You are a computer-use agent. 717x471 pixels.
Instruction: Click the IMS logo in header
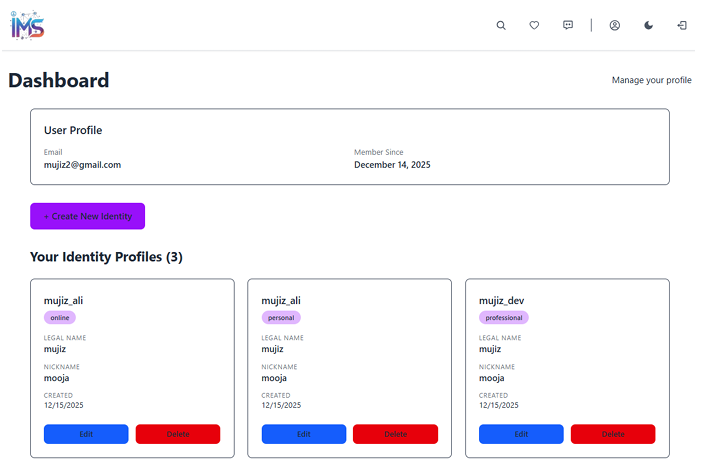[x=27, y=26]
